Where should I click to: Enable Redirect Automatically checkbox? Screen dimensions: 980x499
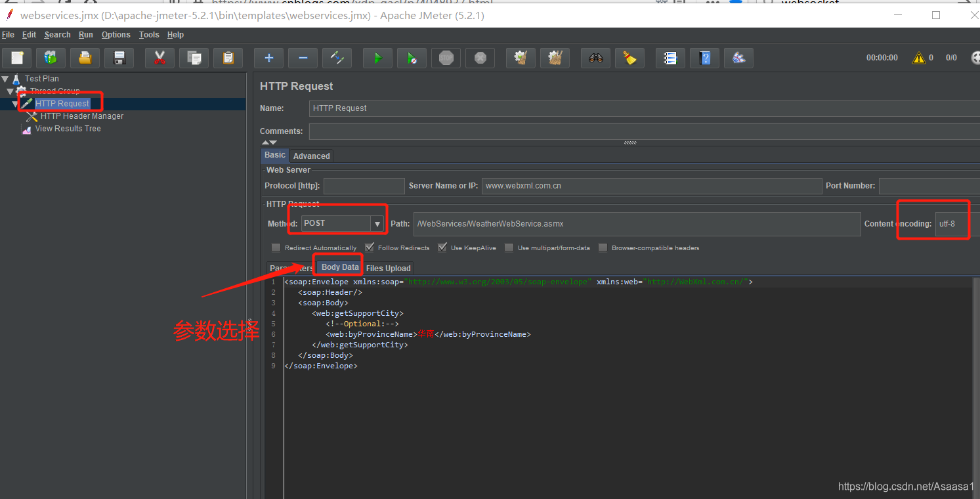[x=276, y=248]
